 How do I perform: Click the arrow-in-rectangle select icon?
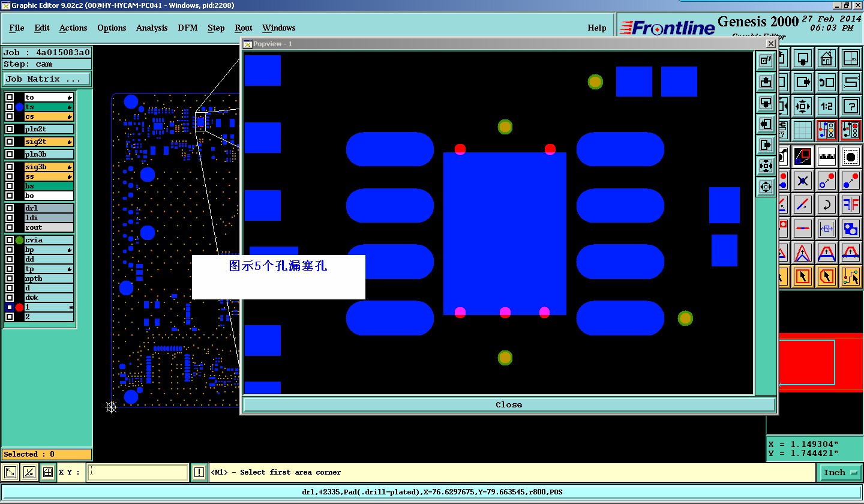pyautogui.click(x=803, y=277)
